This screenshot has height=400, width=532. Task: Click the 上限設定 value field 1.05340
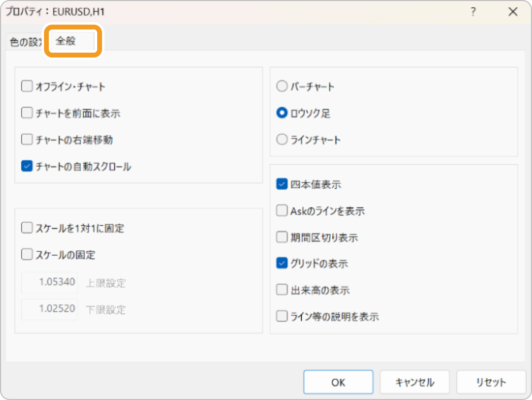[49, 283]
